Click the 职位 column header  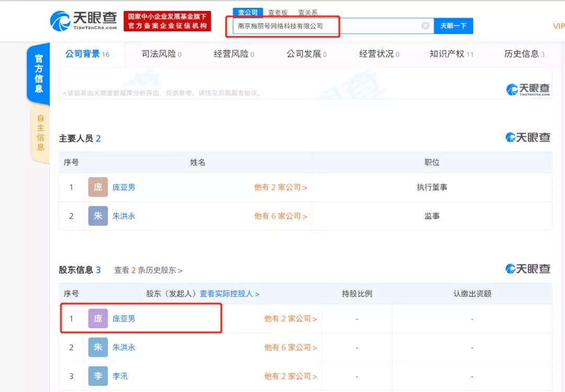point(432,163)
